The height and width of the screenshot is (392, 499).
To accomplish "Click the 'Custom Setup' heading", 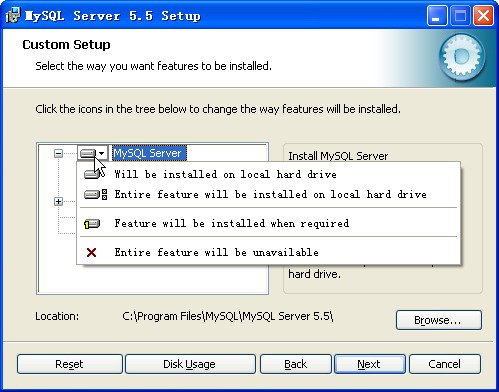I will tap(66, 45).
